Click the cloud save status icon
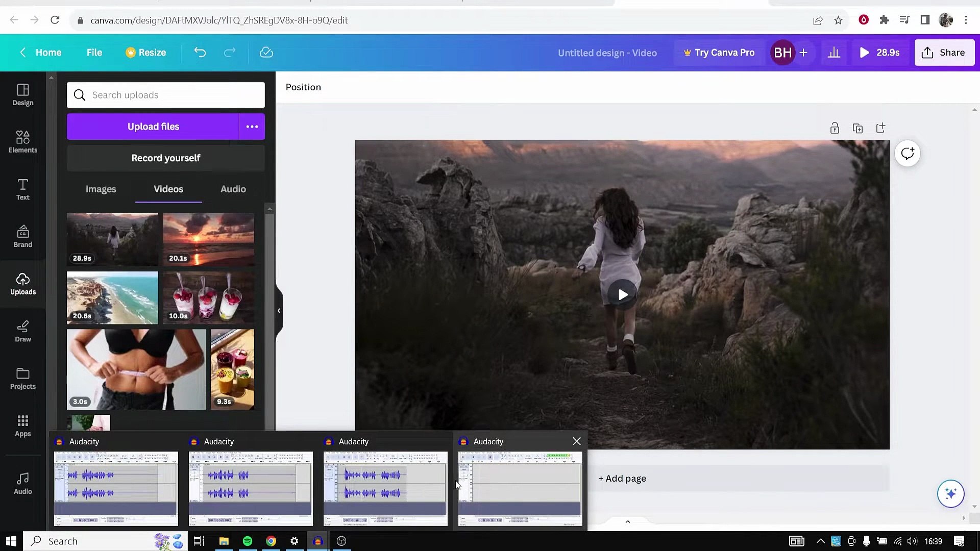This screenshot has width=980, height=551. coord(266,52)
